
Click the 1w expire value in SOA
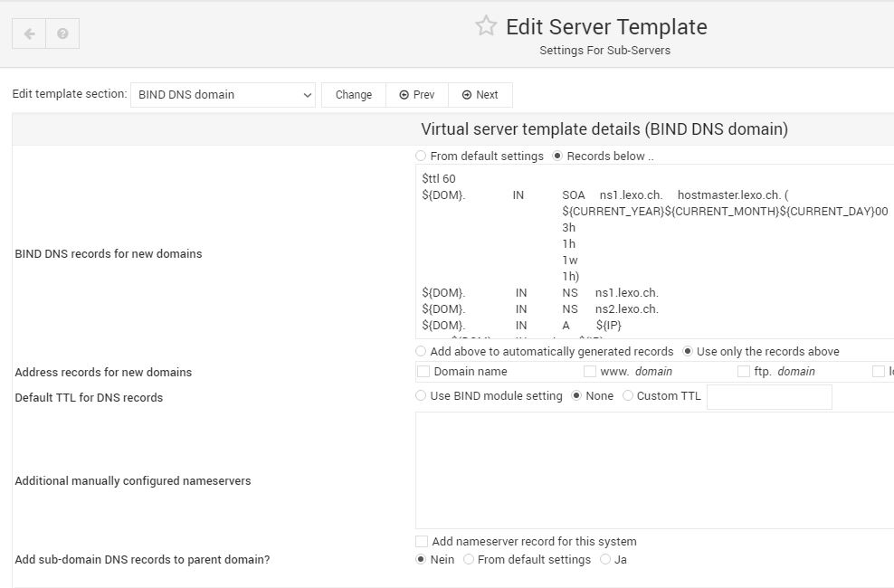pyautogui.click(x=569, y=261)
